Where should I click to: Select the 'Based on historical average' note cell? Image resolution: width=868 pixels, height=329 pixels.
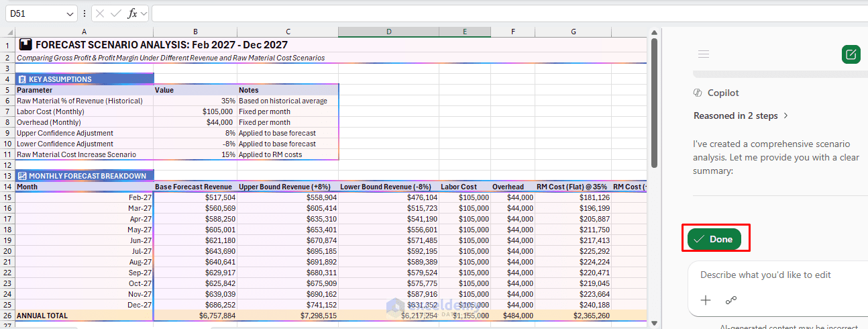pyautogui.click(x=288, y=101)
